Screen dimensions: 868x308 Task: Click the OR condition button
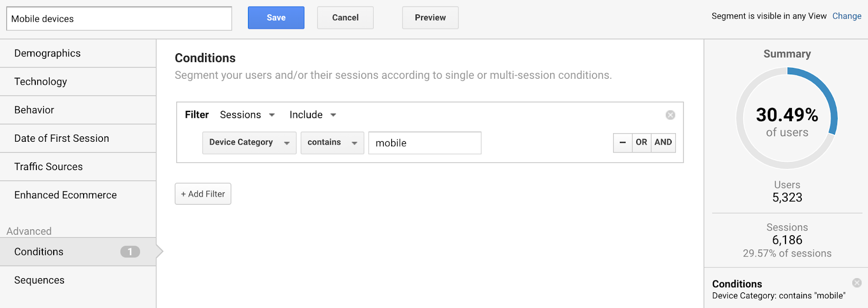tap(641, 142)
